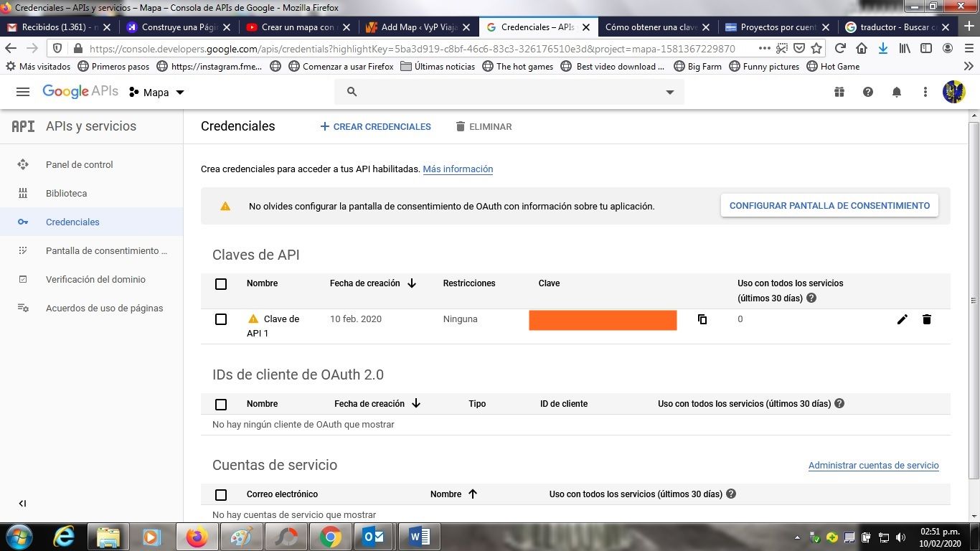Click help icon in OAuth 2.0 usage column
Image resolution: width=980 pixels, height=551 pixels.
pyautogui.click(x=839, y=403)
